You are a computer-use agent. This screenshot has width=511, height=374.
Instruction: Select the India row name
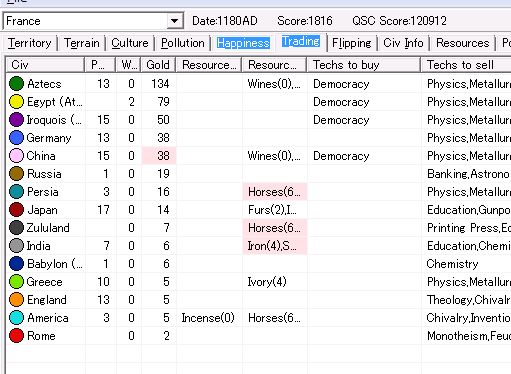tap(39, 246)
